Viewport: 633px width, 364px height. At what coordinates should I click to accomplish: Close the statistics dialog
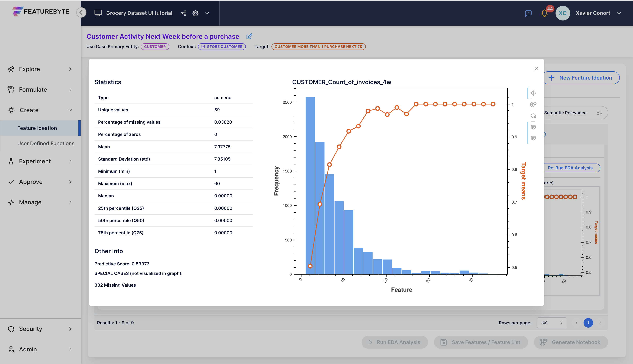pos(536,68)
